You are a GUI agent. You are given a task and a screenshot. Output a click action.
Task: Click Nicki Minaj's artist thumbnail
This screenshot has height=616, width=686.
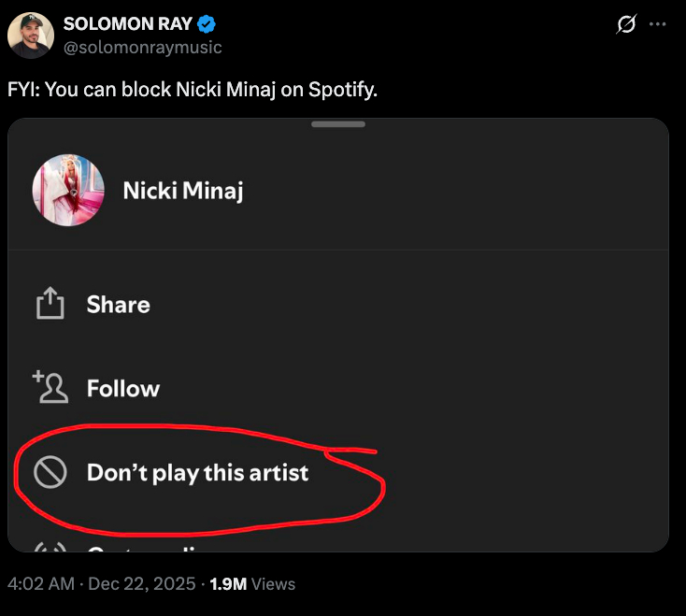(x=68, y=190)
